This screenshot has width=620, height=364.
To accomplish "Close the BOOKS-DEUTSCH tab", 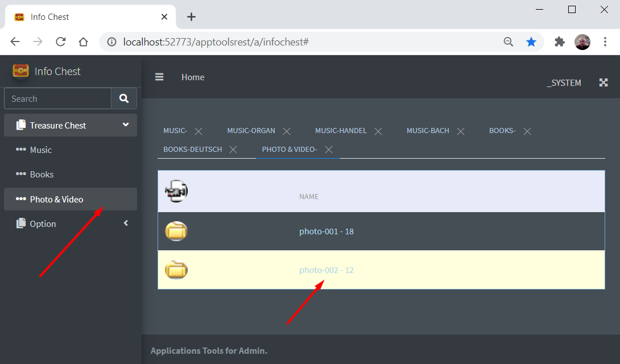I will tap(233, 150).
